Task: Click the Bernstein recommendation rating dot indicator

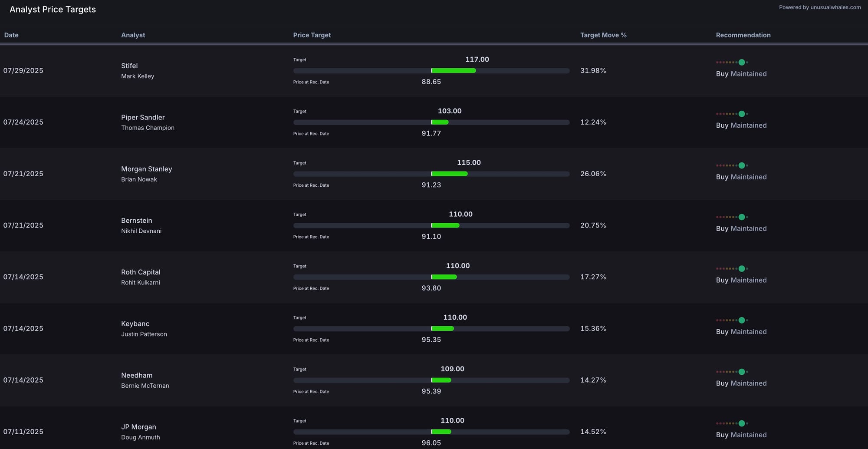Action: point(732,217)
